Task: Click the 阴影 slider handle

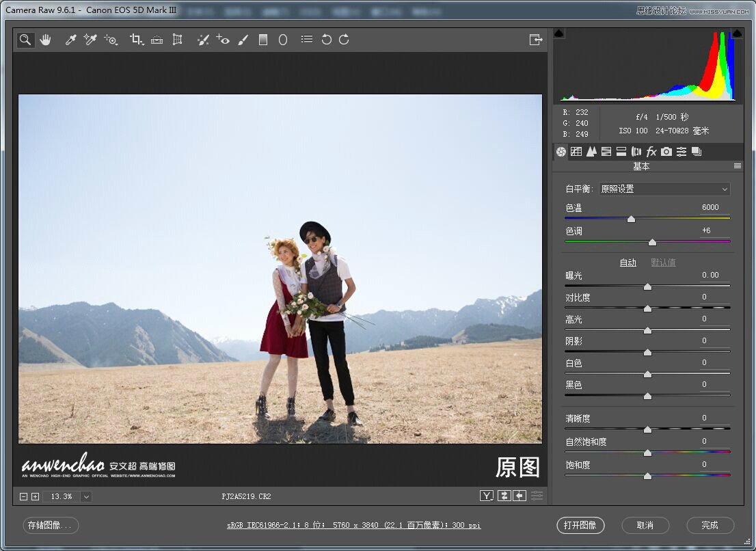Action: point(647,352)
